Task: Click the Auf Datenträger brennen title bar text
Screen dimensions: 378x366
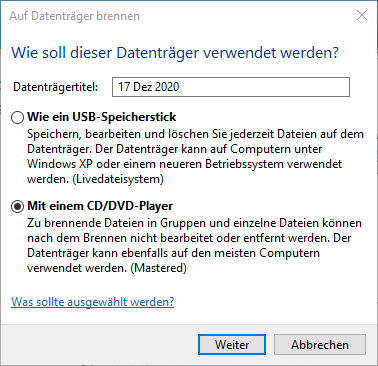Action: pos(74,16)
